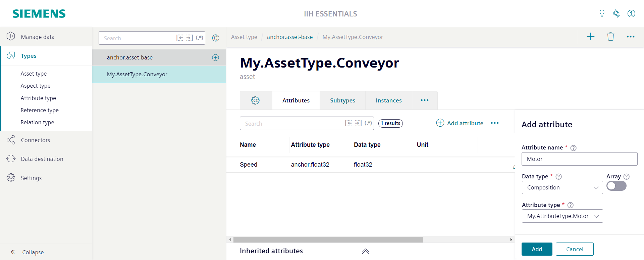Image resolution: width=644 pixels, height=260 pixels.
Task: Click the Types section icon
Action: 11,56
